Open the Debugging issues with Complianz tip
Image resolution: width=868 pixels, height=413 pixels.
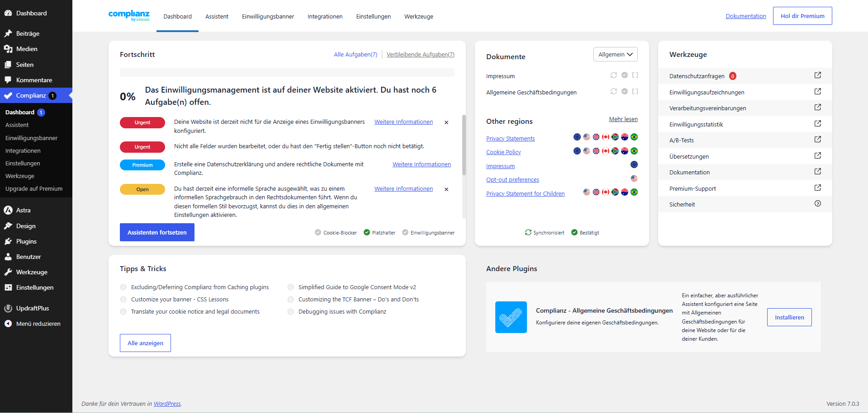(342, 311)
